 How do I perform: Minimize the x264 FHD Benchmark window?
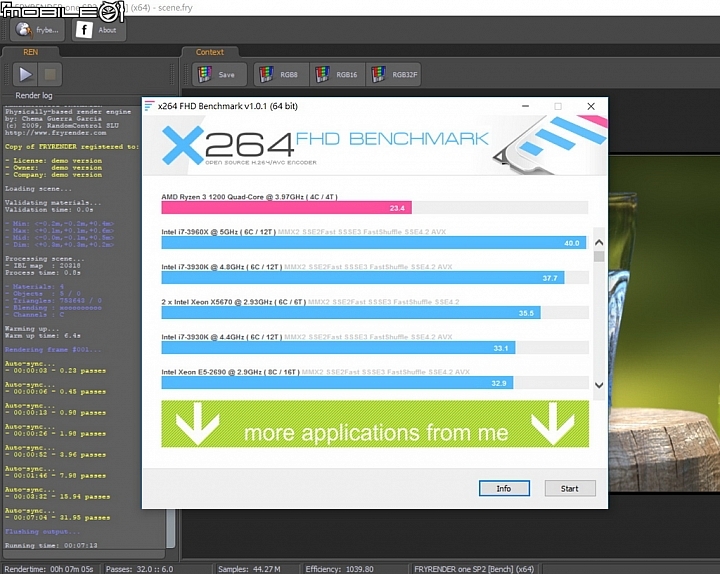click(525, 106)
